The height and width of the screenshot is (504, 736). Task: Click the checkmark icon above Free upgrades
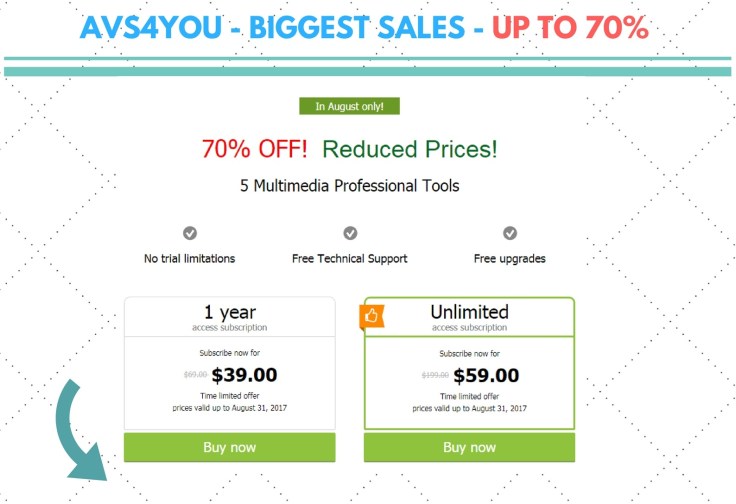tap(510, 233)
